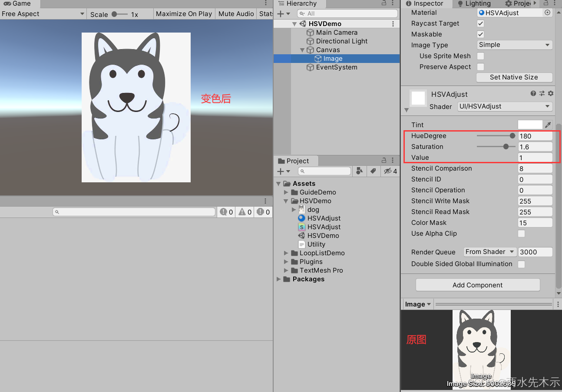Open the Render Queue dropdown
The image size is (562, 392).
click(489, 252)
